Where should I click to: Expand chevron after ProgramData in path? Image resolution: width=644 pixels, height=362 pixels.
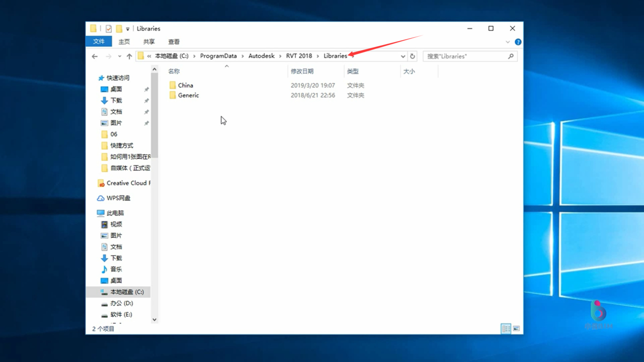click(x=243, y=56)
